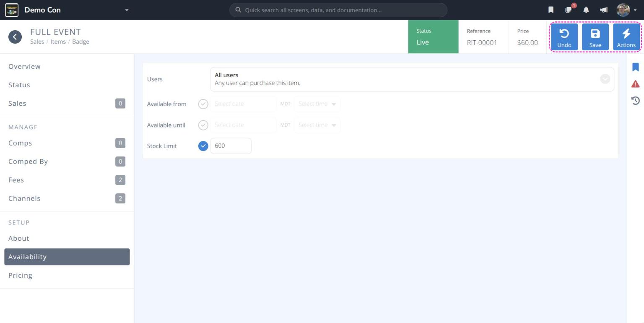644x323 pixels.
Task: Click the search magnifier icon
Action: coord(238,10)
